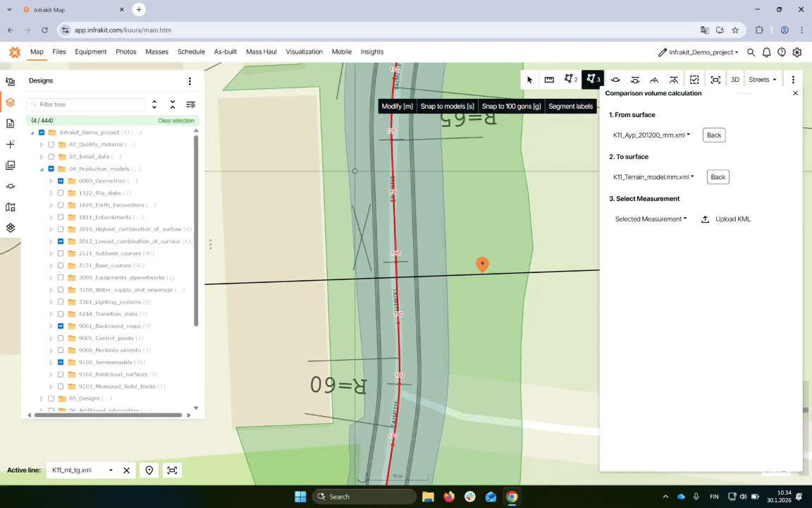Open the Selected Measurement dropdown
This screenshot has height=508, width=812.
click(x=650, y=219)
